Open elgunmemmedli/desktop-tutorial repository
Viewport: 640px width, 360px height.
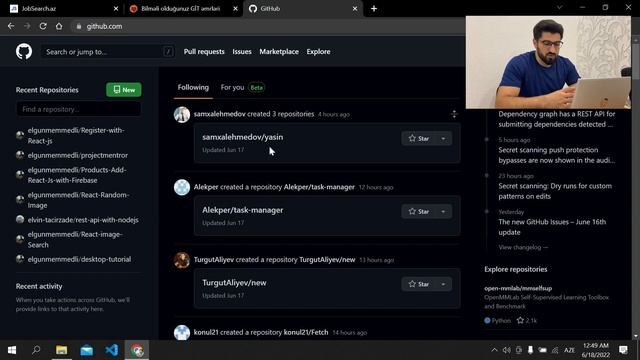(x=79, y=260)
